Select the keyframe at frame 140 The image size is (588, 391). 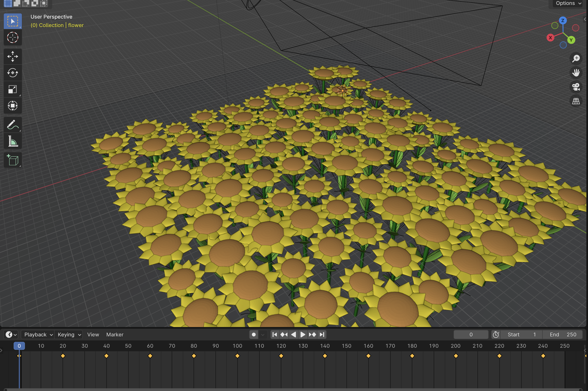325,356
